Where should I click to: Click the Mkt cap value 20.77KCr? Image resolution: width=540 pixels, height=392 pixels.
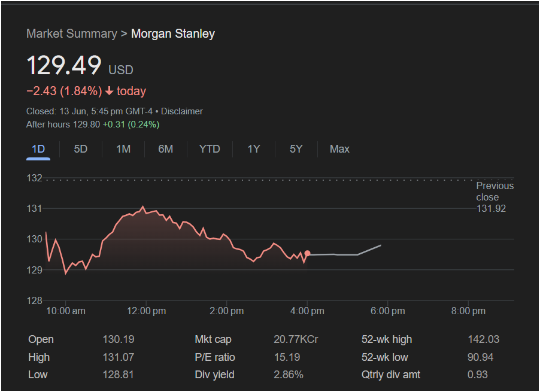tap(296, 339)
